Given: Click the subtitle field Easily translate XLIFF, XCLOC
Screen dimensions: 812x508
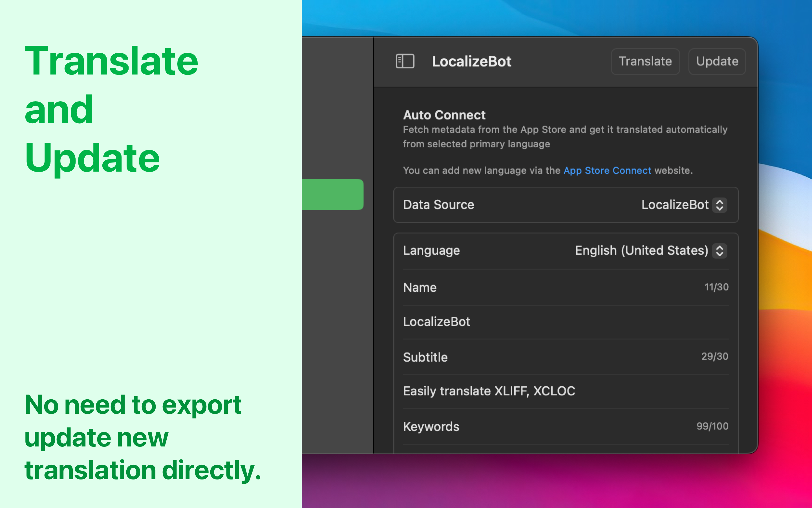Looking at the screenshot, I should click(x=566, y=391).
